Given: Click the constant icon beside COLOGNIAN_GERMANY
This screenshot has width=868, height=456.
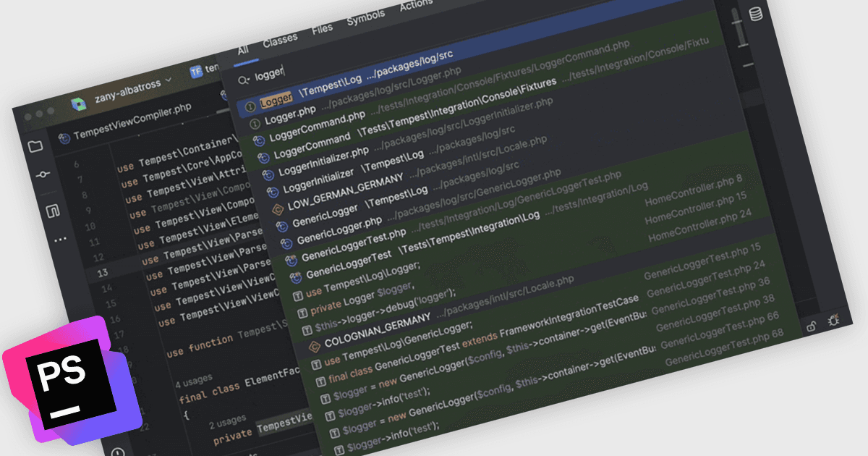Looking at the screenshot, I should pyautogui.click(x=315, y=347).
